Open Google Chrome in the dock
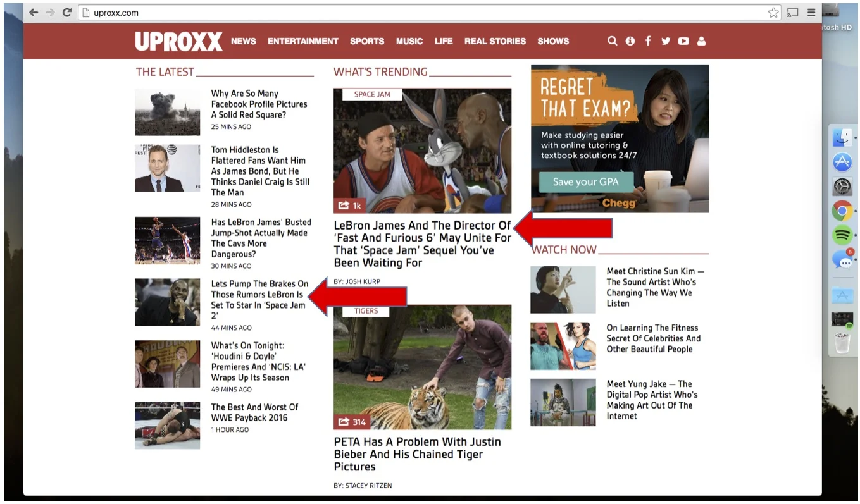Screen dimensions: 860x504 pos(842,211)
